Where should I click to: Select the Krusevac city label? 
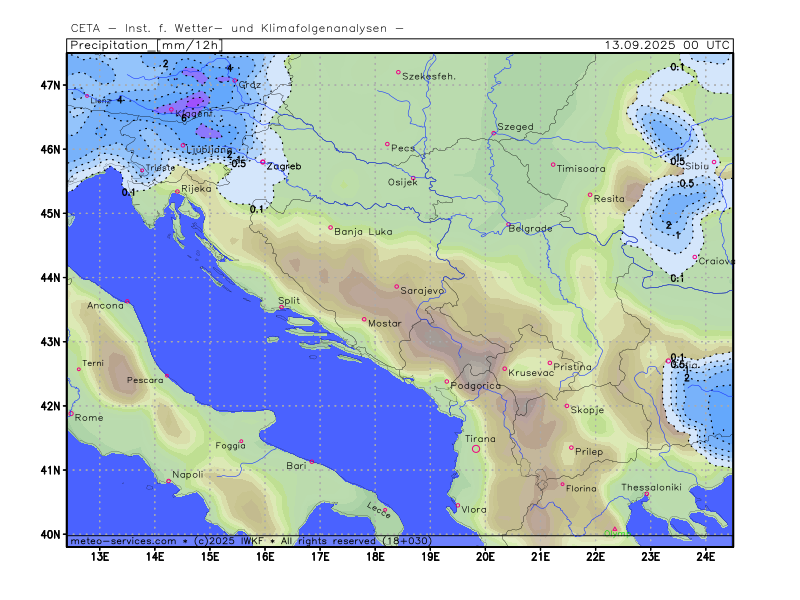click(x=531, y=373)
